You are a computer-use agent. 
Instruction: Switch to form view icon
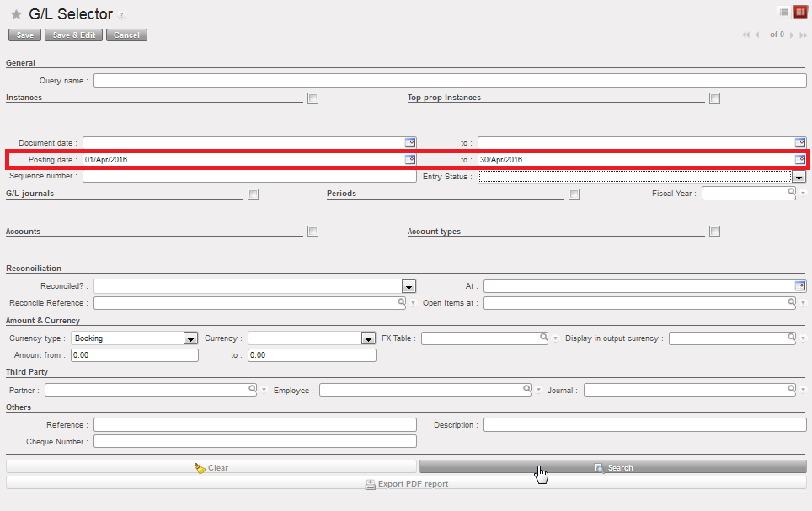799,12
